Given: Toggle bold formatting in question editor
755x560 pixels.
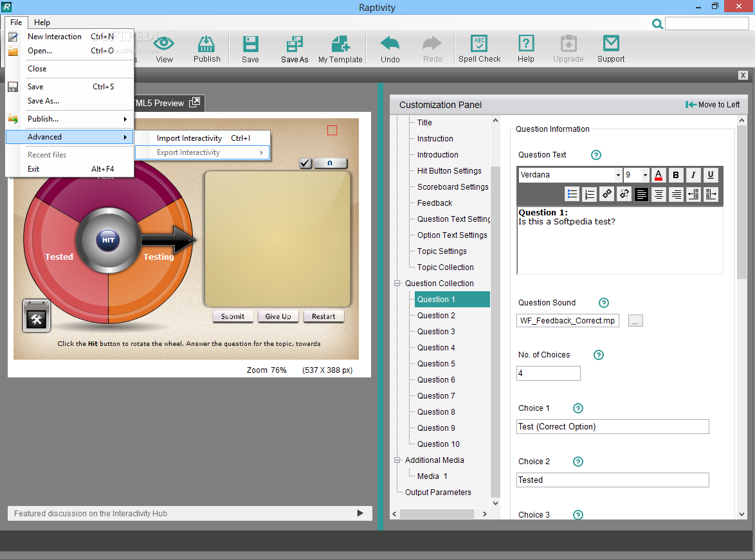Looking at the screenshot, I should [675, 175].
